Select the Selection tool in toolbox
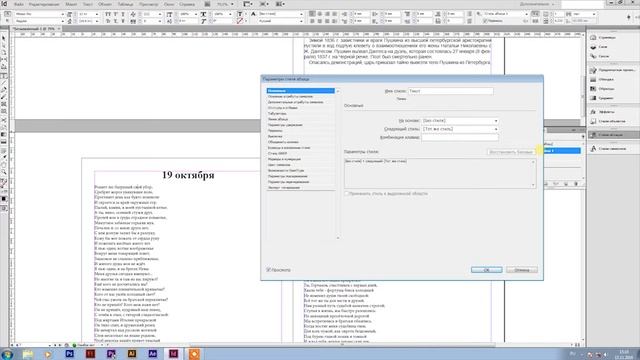The width and height of the screenshot is (640, 360). pos(4,38)
